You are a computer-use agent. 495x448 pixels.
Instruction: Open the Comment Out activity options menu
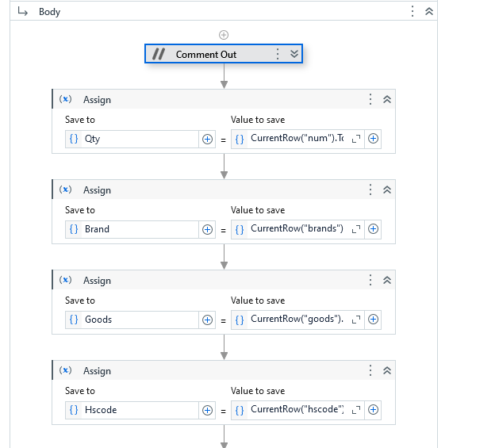[x=278, y=54]
